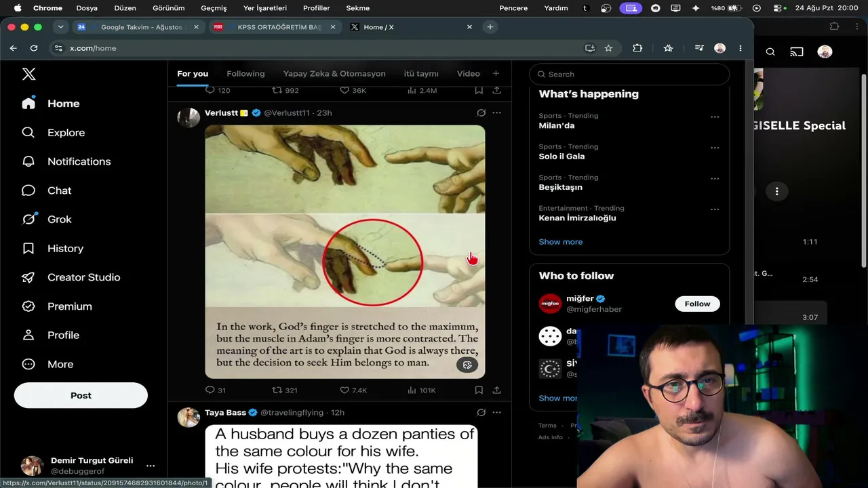The width and height of the screenshot is (868, 488).
Task: Open History in the sidebar
Action: point(53,249)
